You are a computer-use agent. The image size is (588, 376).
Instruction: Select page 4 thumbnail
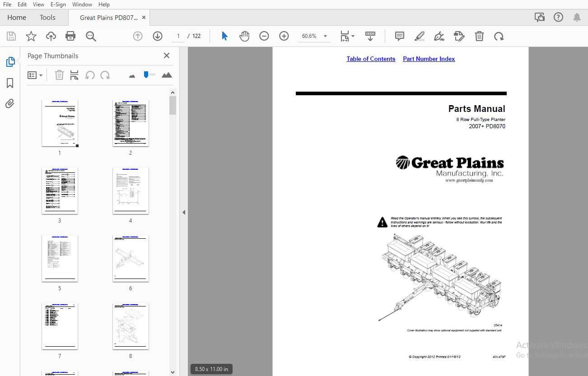tap(131, 191)
